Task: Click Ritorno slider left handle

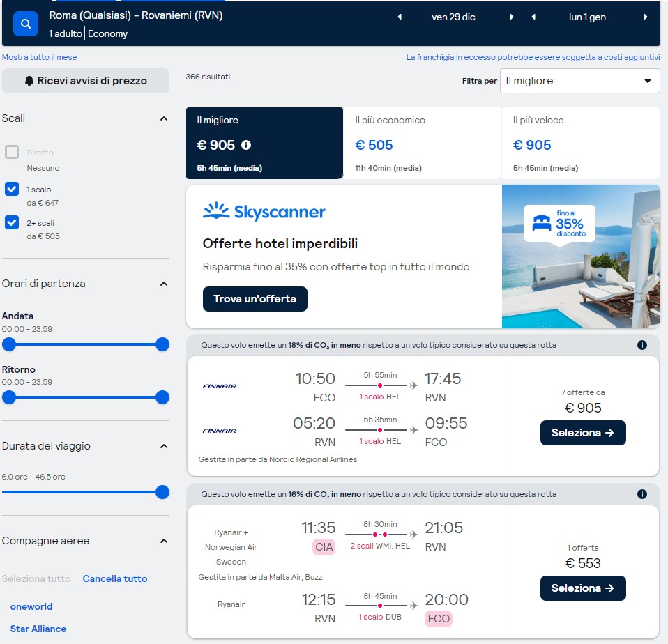Action: [9, 397]
